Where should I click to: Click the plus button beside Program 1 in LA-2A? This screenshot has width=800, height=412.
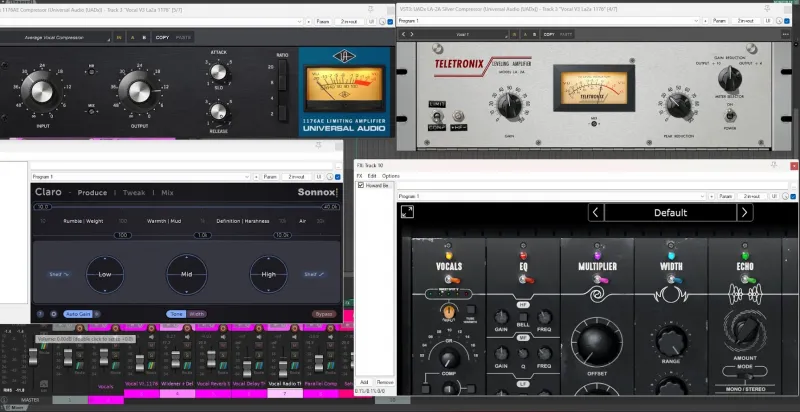coord(705,21)
